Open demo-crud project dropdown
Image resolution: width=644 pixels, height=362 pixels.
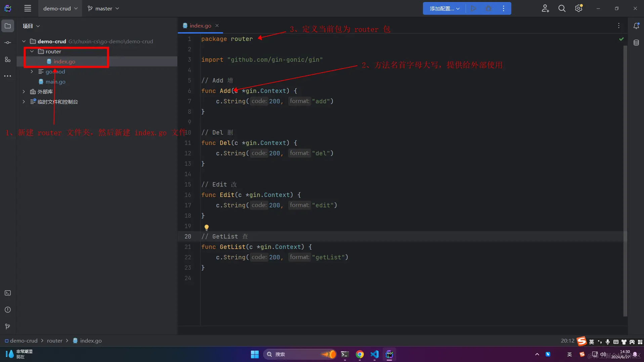click(x=60, y=8)
